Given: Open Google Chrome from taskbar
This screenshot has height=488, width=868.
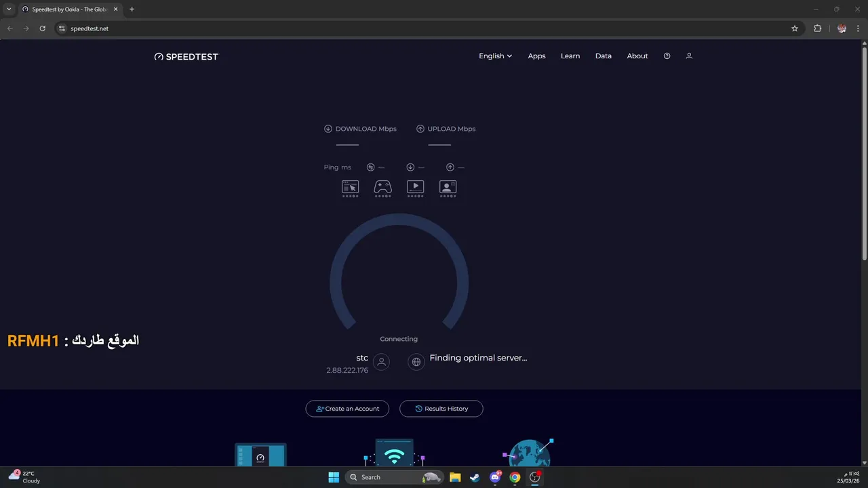Looking at the screenshot, I should point(515,477).
